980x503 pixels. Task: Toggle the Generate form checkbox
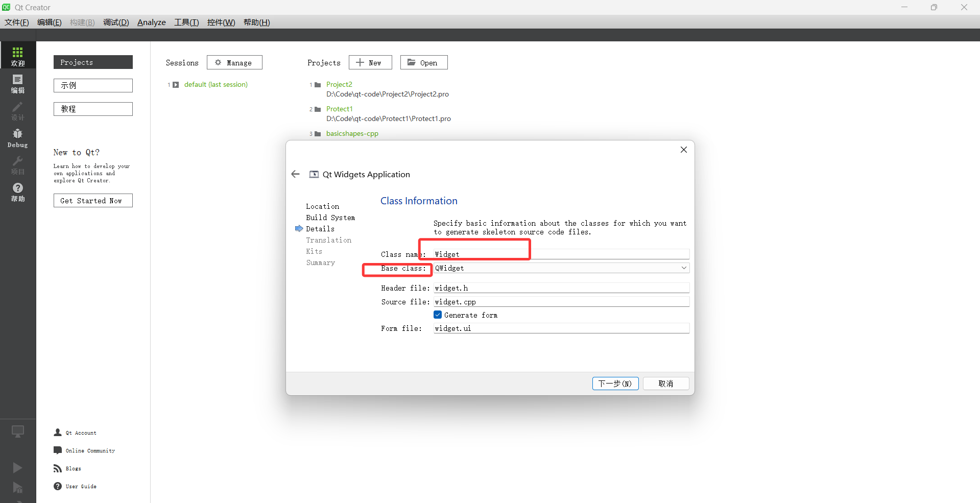[x=438, y=315]
